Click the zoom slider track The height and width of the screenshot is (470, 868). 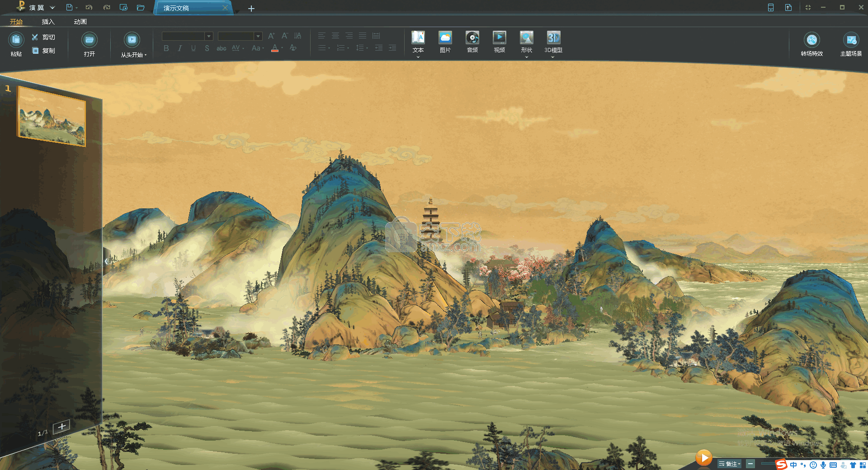pos(768,464)
